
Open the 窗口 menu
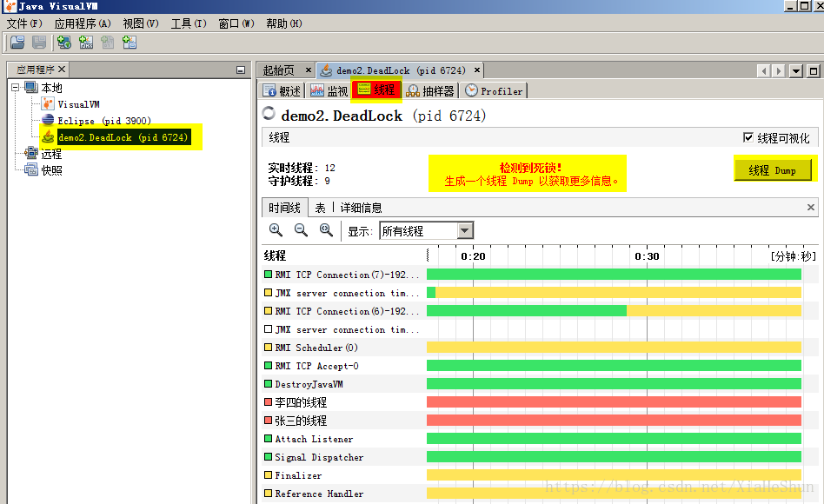(x=236, y=23)
